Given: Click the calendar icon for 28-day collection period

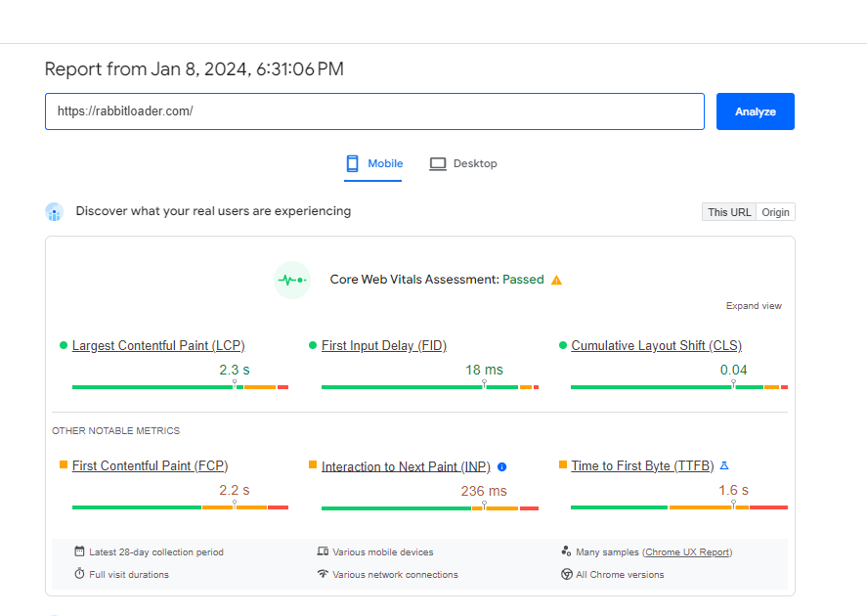Looking at the screenshot, I should click(79, 551).
